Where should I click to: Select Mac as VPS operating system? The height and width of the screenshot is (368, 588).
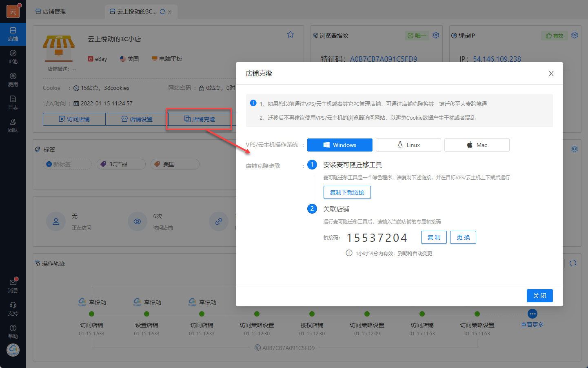click(477, 145)
